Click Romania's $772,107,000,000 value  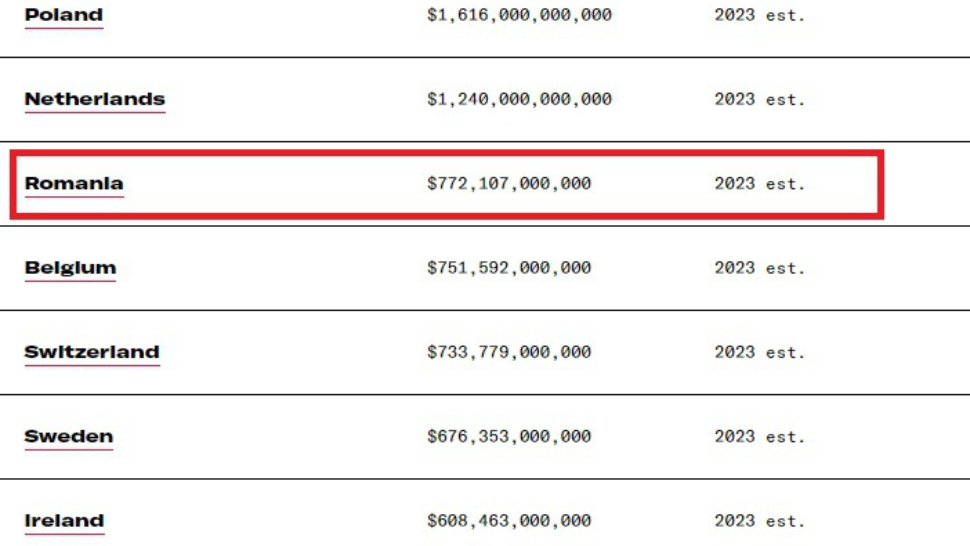[x=509, y=183]
